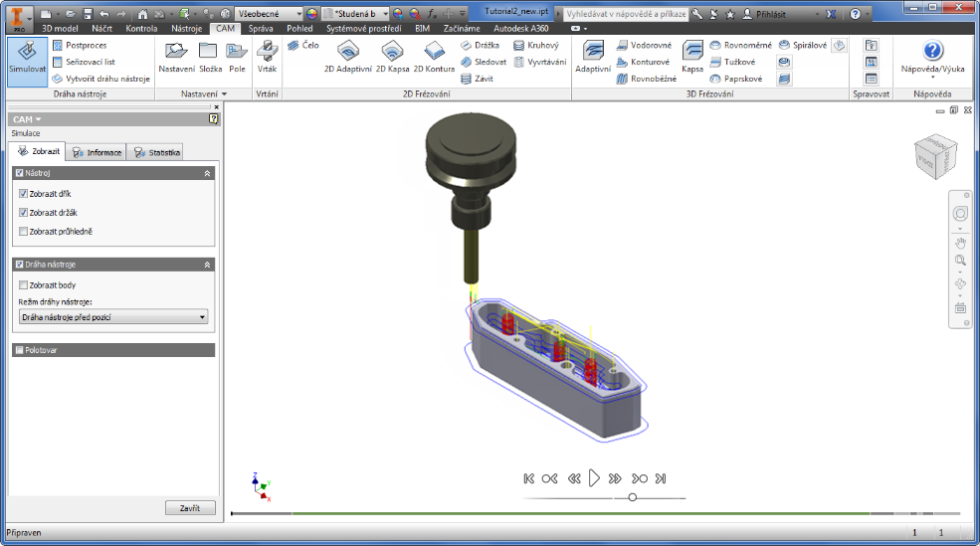Click the Simulovat tool icon
Screen dimensions: 980x546
point(27,62)
